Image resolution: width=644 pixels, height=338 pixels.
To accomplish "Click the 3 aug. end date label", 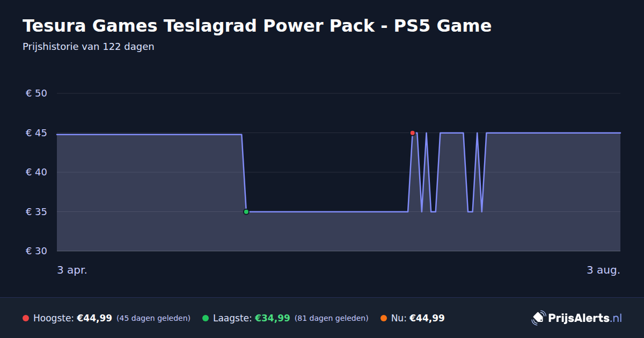I will [603, 270].
